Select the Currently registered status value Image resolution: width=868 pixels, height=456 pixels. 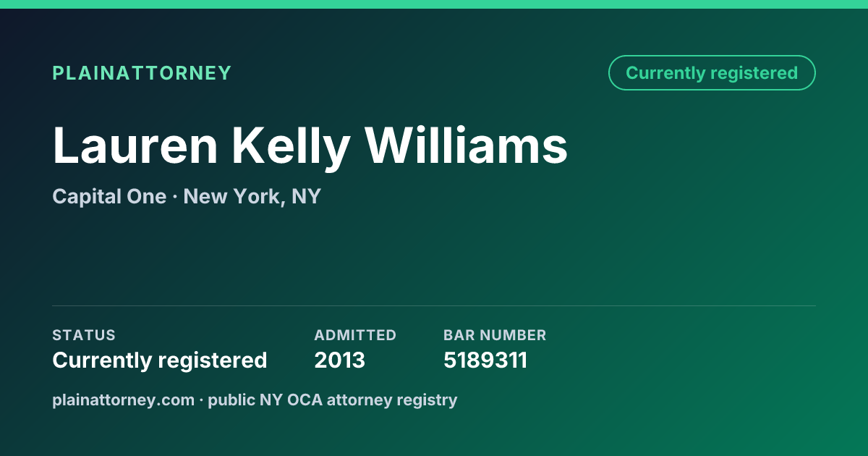160,360
